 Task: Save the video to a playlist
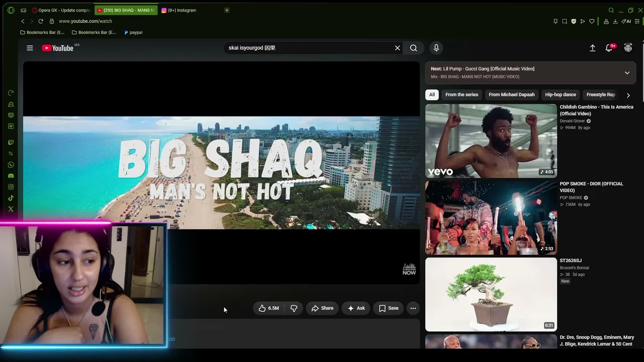(x=388, y=308)
